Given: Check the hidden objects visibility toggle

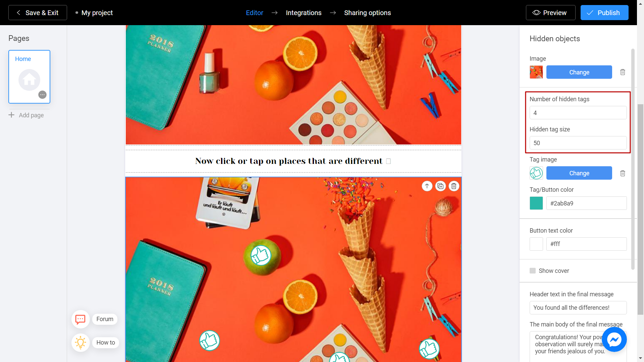Looking at the screenshot, I should tap(533, 270).
